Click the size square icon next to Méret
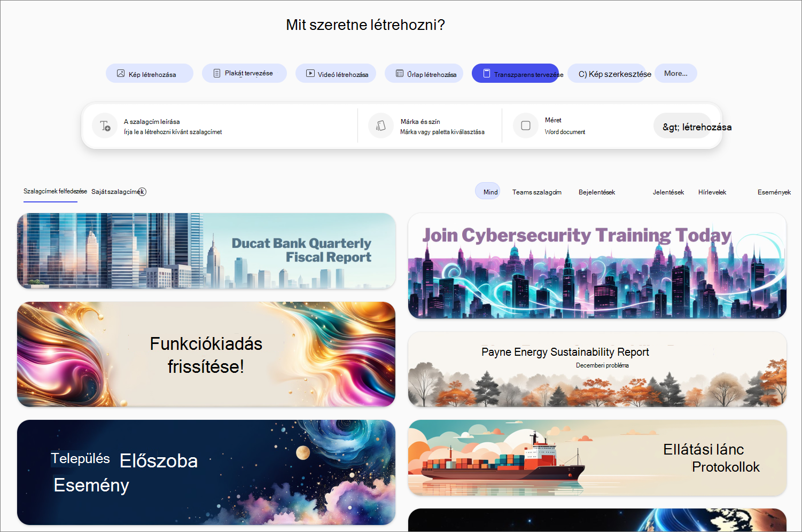Screen dimensions: 802x532 [x=526, y=126]
